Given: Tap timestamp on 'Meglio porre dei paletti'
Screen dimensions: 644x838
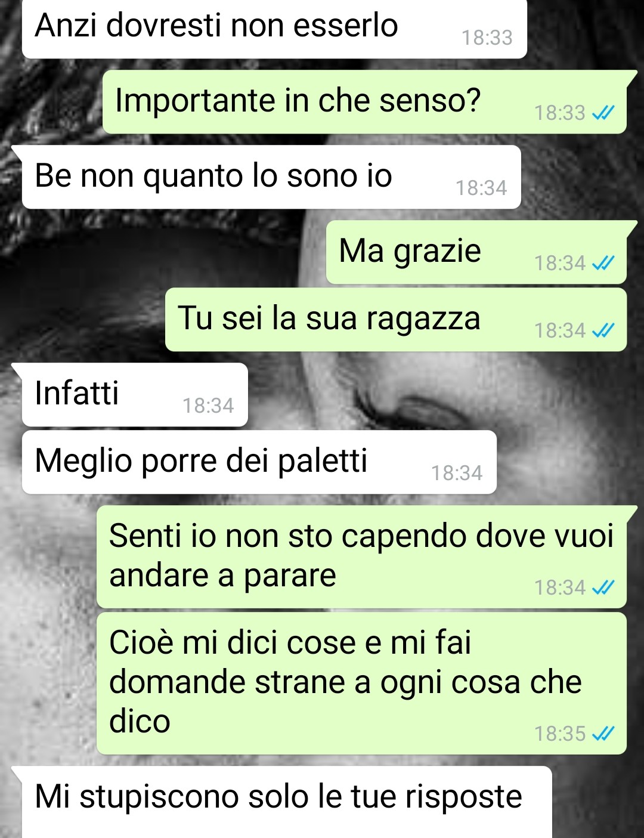Looking at the screenshot, I should click(457, 473).
